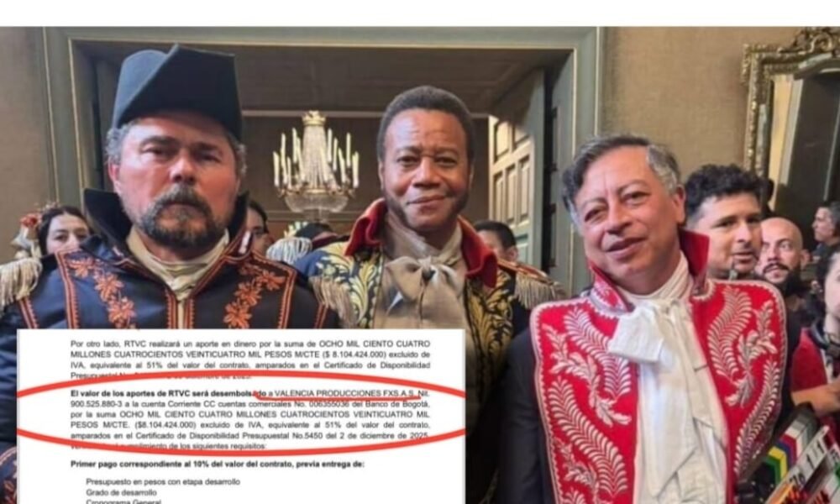Viewport: 840px width, 504px height.
Task: Click 'Presupuesto en pesos con etapa desarrollo'
Action: 163,481
